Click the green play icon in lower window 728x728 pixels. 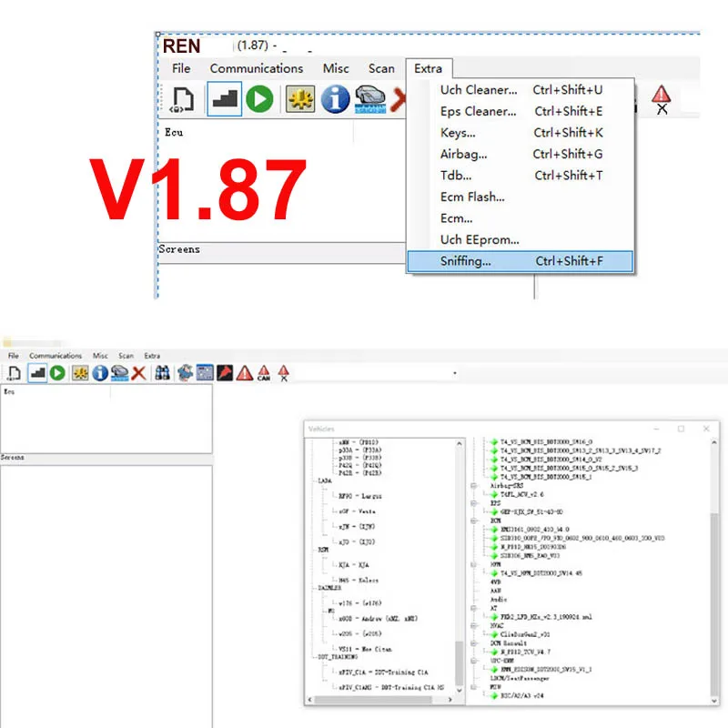(x=57, y=373)
